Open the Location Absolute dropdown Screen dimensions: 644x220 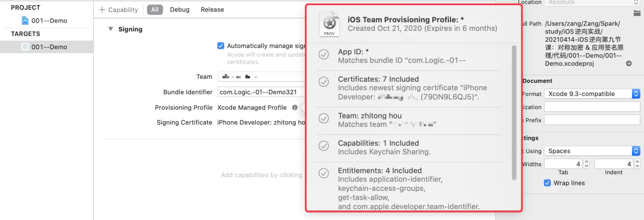(x=592, y=2)
